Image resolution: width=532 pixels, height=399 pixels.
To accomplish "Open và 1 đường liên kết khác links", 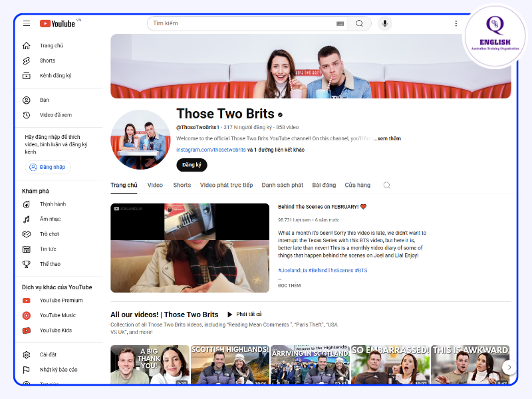I will pyautogui.click(x=276, y=150).
